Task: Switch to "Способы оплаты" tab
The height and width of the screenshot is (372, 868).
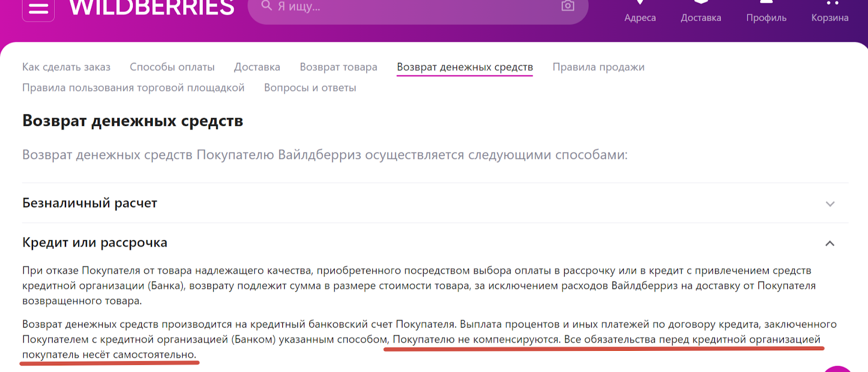Action: tap(172, 67)
